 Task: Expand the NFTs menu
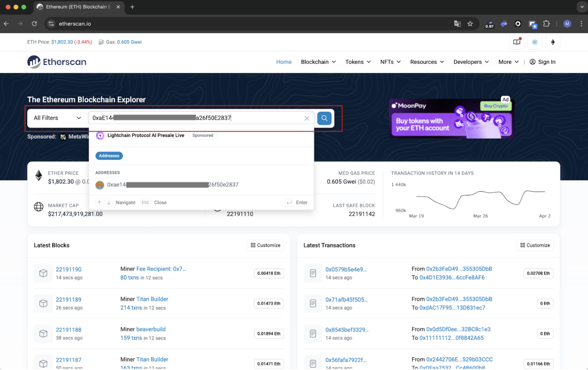pyautogui.click(x=390, y=62)
